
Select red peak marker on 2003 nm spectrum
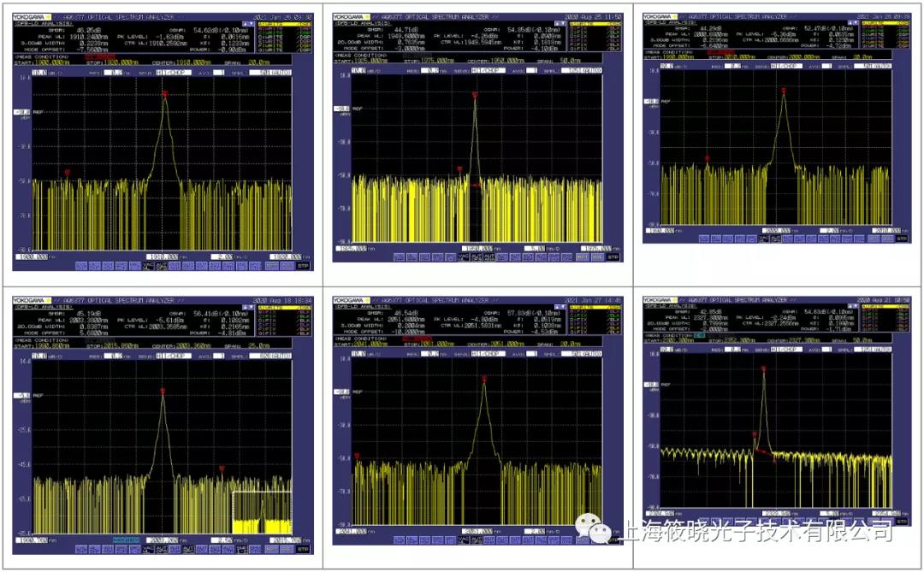click(163, 391)
